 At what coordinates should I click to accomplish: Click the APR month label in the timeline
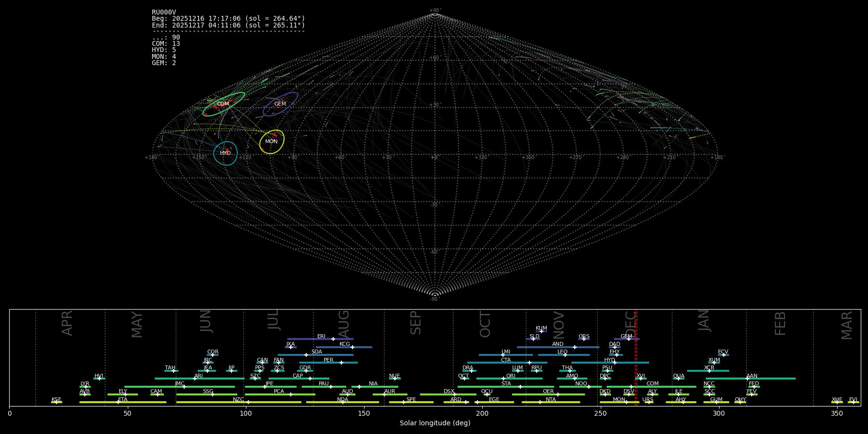click(67, 323)
